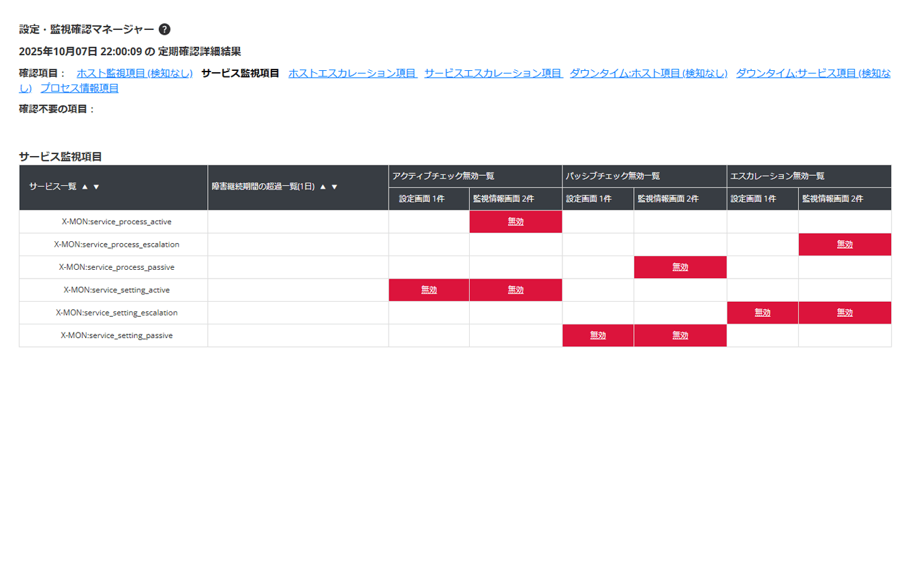Open the ホストエスカレーション項目 link

pyautogui.click(x=352, y=73)
